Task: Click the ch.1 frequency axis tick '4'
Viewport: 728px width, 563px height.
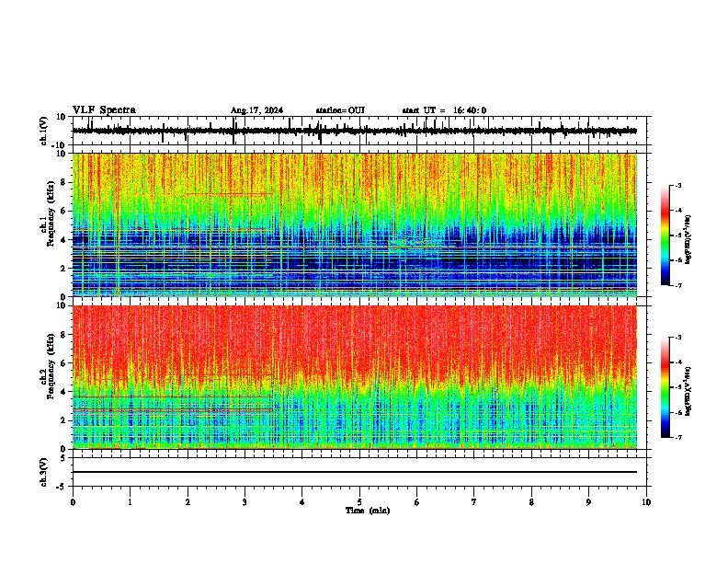Action: pyautogui.click(x=63, y=240)
